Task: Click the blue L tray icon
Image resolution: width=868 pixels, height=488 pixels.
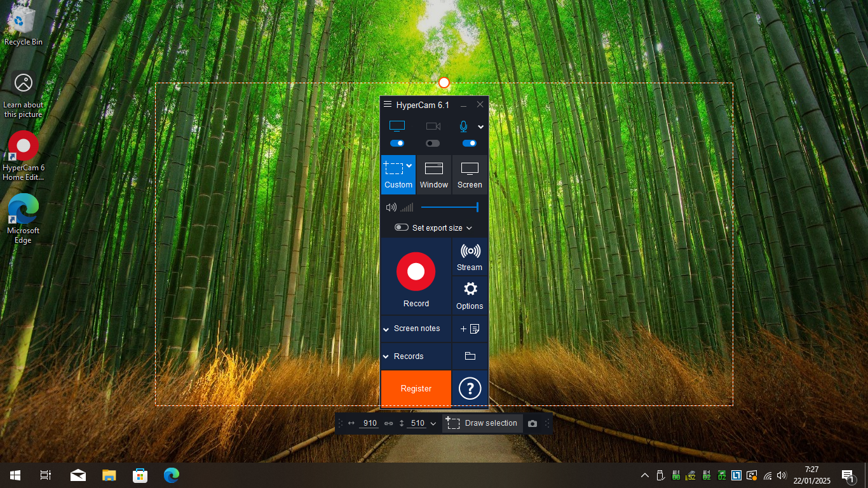Action: pyautogui.click(x=737, y=475)
